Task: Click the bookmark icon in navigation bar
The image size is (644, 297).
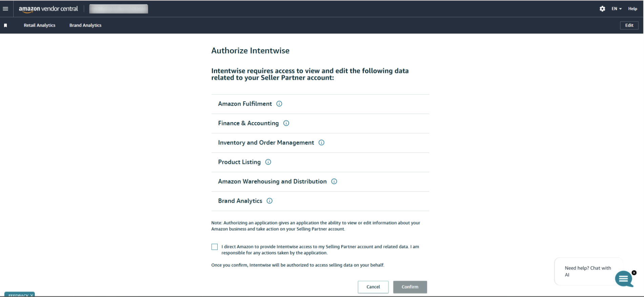Action: pyautogui.click(x=5, y=25)
